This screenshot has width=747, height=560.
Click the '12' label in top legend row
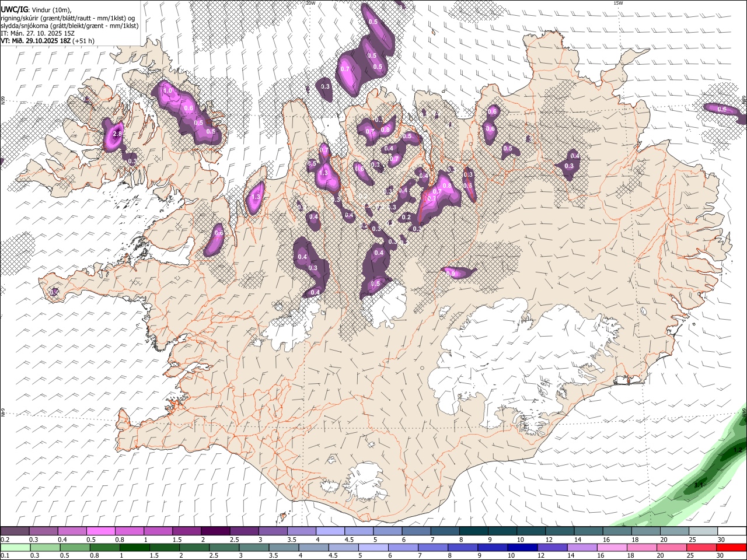549,540
